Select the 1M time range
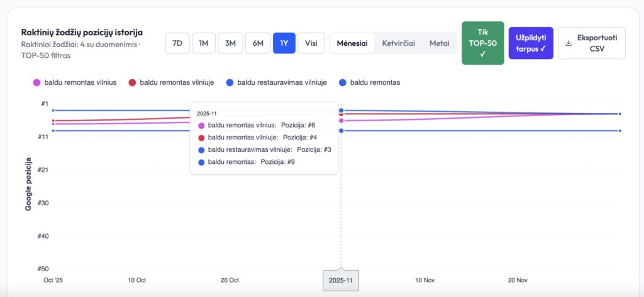This screenshot has width=644, height=297. [204, 43]
